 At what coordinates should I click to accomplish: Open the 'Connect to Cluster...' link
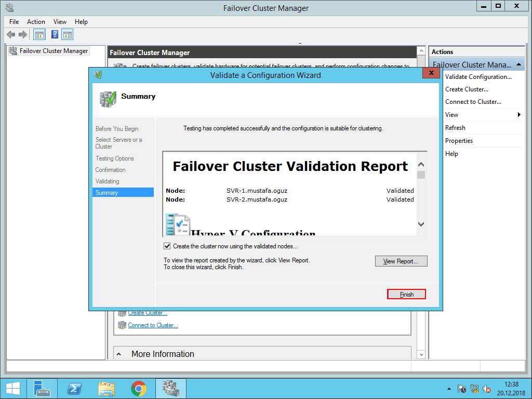(153, 325)
